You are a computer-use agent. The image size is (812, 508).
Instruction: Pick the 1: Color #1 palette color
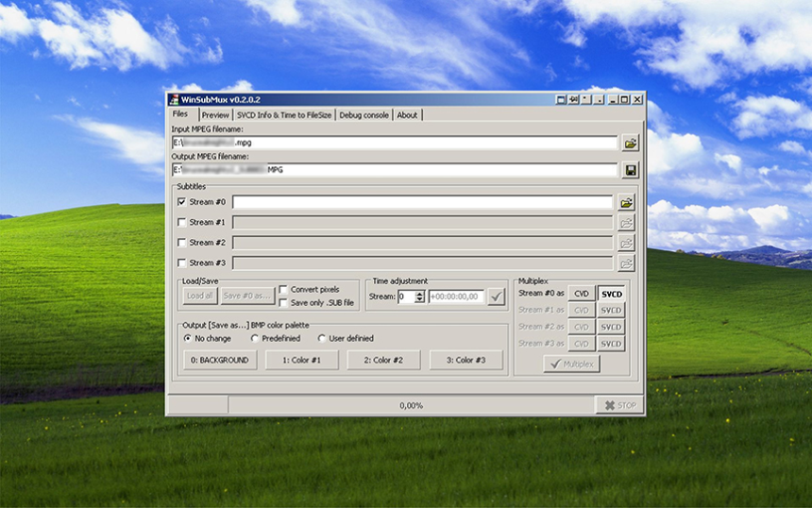pyautogui.click(x=302, y=360)
